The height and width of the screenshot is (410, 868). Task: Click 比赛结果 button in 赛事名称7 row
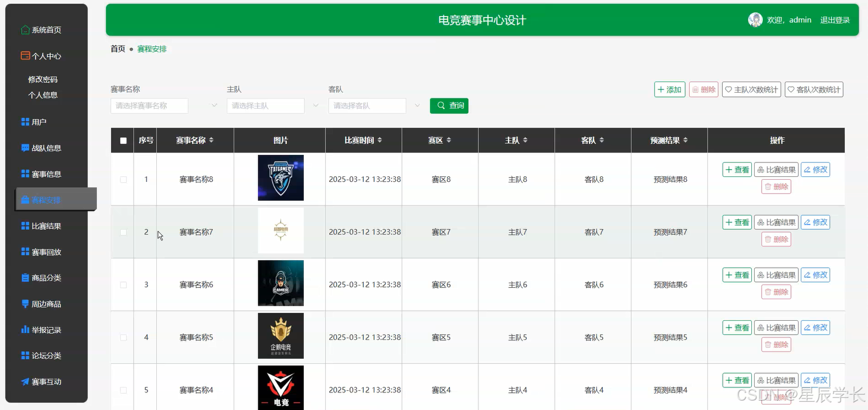[x=776, y=222]
